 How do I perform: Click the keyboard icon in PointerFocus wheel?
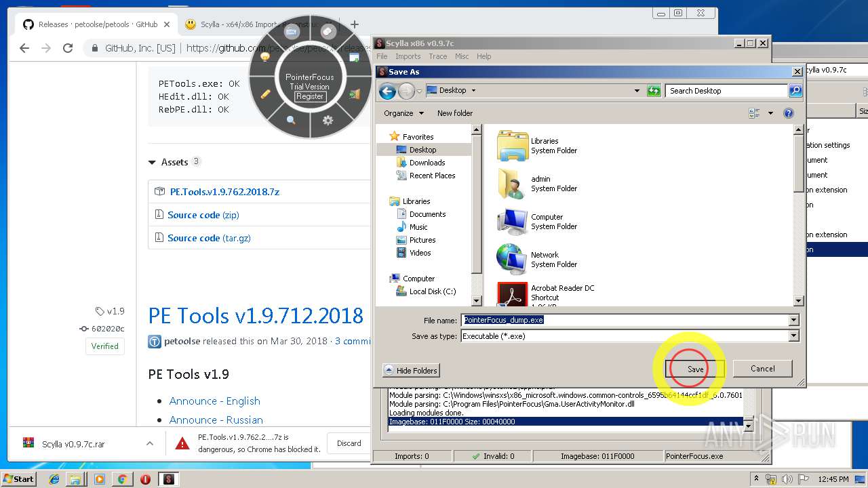pos(292,32)
